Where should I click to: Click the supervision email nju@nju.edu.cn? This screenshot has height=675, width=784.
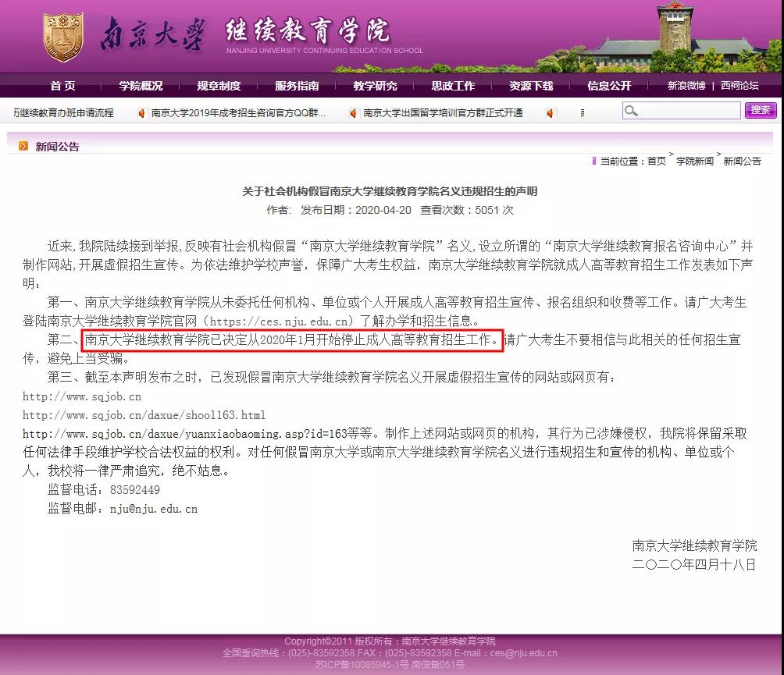154,509
